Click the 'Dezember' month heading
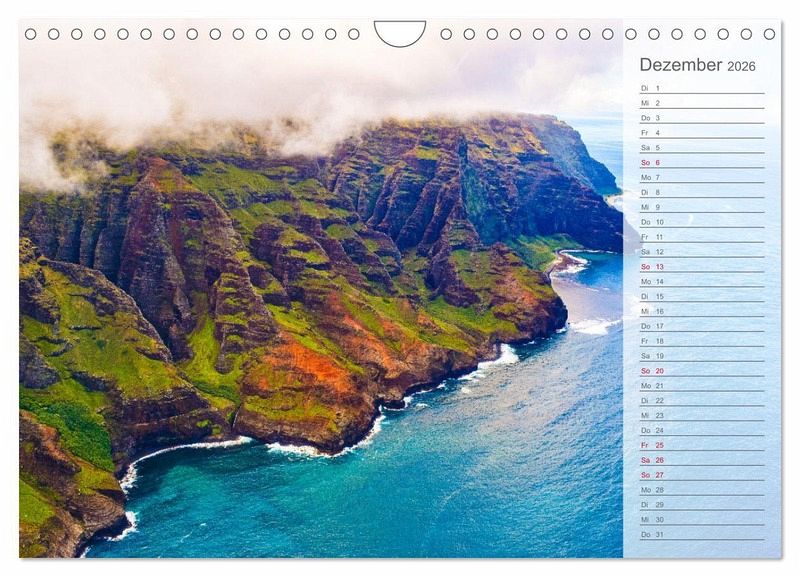 681,65
